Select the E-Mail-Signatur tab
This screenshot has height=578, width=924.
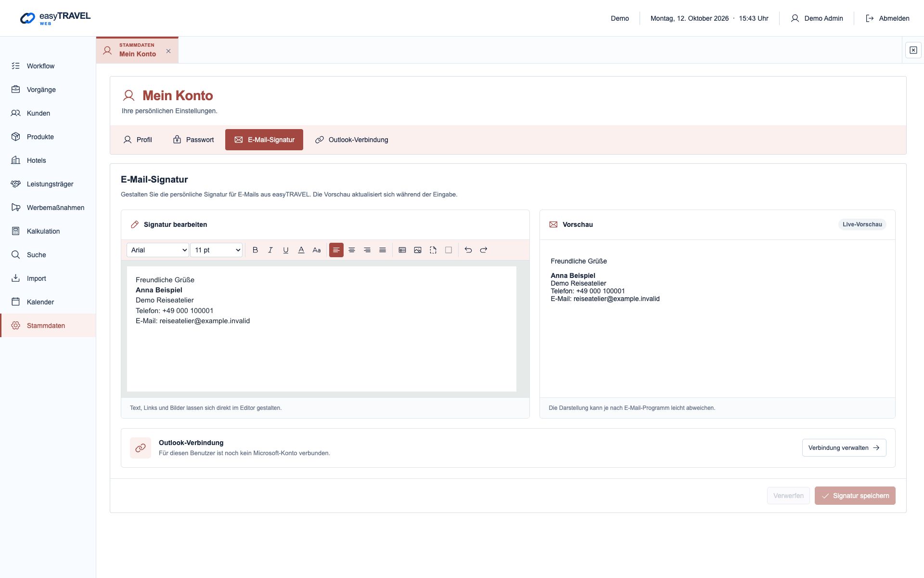coord(264,140)
